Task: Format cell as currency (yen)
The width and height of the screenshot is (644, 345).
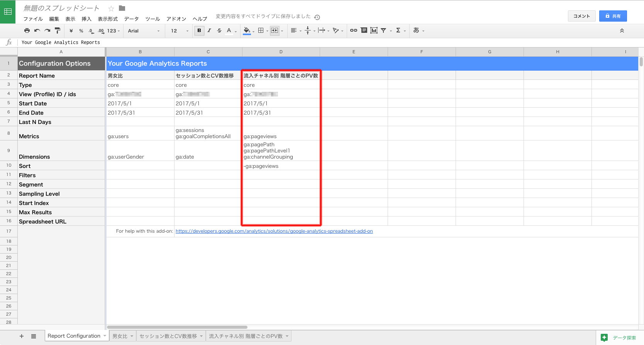Action: pyautogui.click(x=71, y=31)
